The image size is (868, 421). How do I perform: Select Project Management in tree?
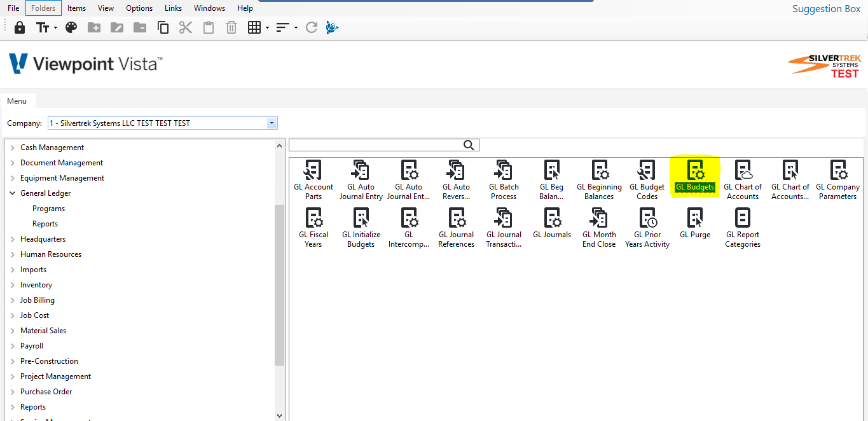click(56, 376)
